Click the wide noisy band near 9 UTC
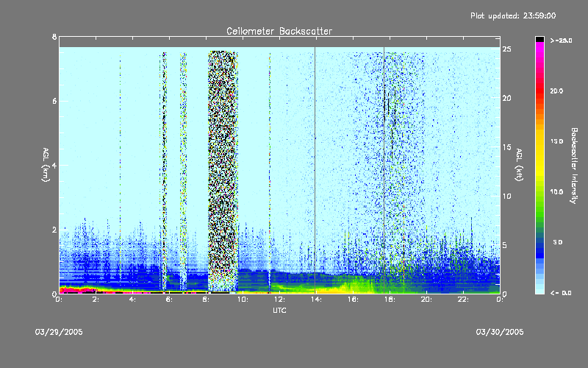The width and height of the screenshot is (588, 368). [223, 171]
